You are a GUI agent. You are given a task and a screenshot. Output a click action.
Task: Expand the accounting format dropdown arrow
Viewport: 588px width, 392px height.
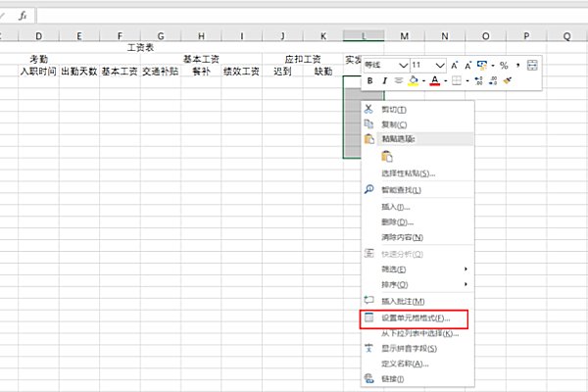click(x=492, y=66)
